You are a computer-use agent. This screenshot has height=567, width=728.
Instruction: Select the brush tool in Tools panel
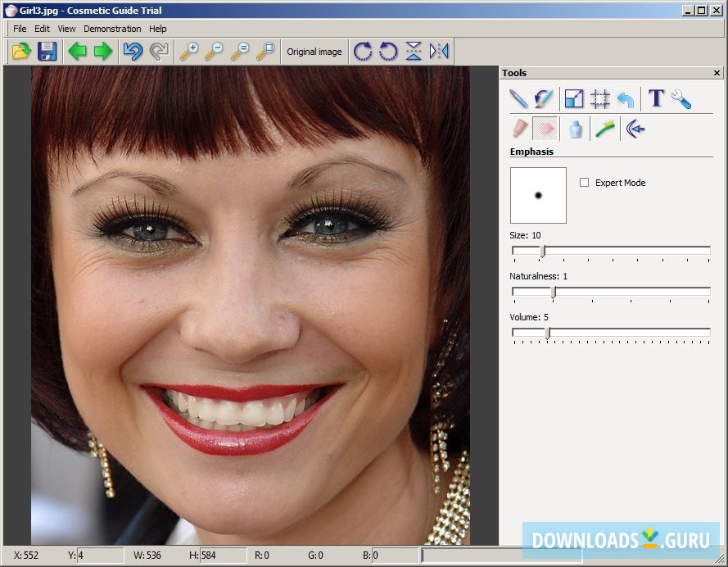click(x=544, y=98)
